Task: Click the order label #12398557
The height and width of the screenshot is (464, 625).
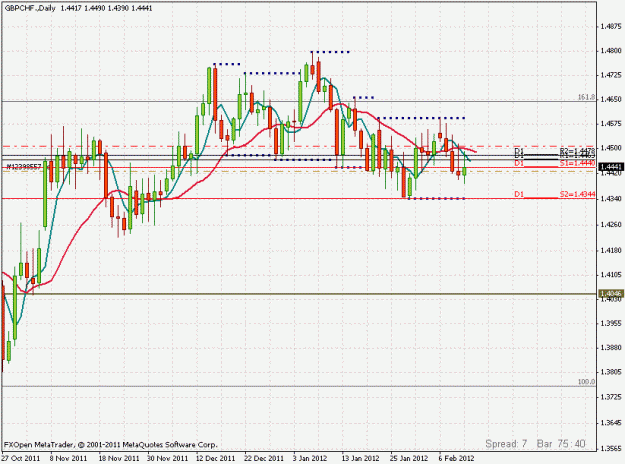Action: click(x=24, y=167)
